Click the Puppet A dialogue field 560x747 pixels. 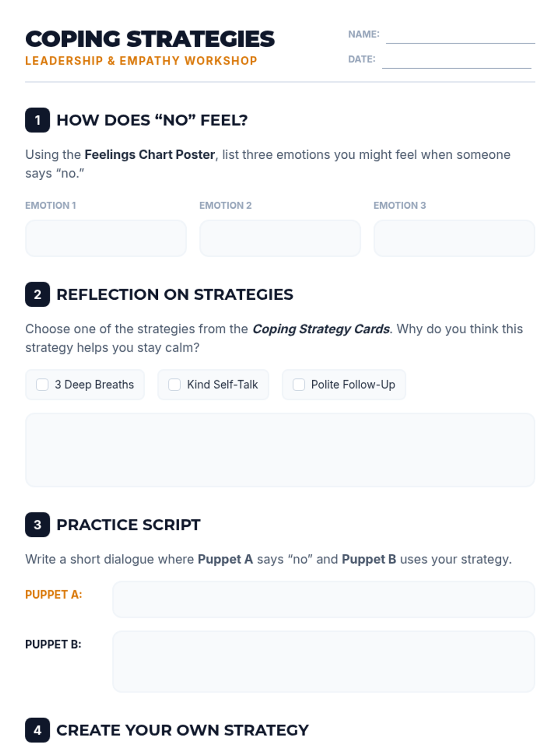[323, 599]
